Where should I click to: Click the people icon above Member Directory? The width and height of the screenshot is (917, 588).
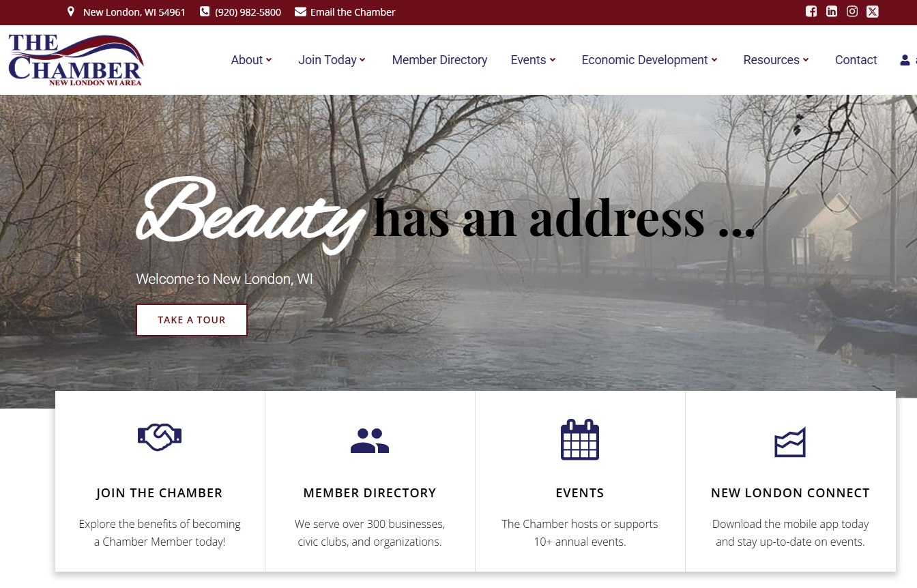point(370,441)
